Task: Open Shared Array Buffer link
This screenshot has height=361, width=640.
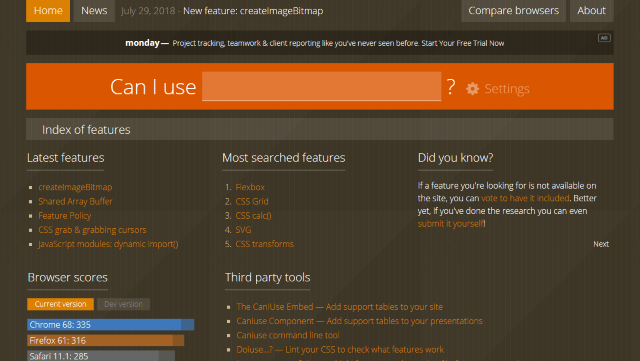Action: 75,201
